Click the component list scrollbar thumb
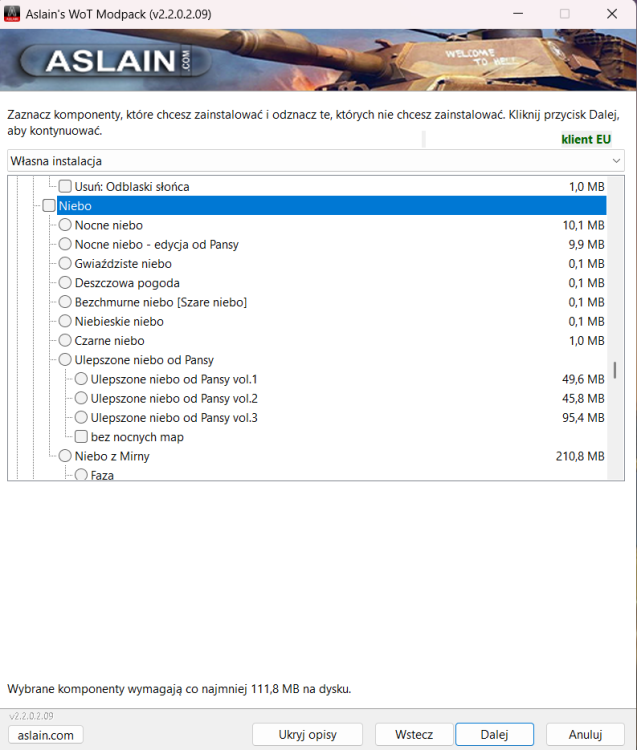This screenshot has height=750, width=637. tap(615, 370)
